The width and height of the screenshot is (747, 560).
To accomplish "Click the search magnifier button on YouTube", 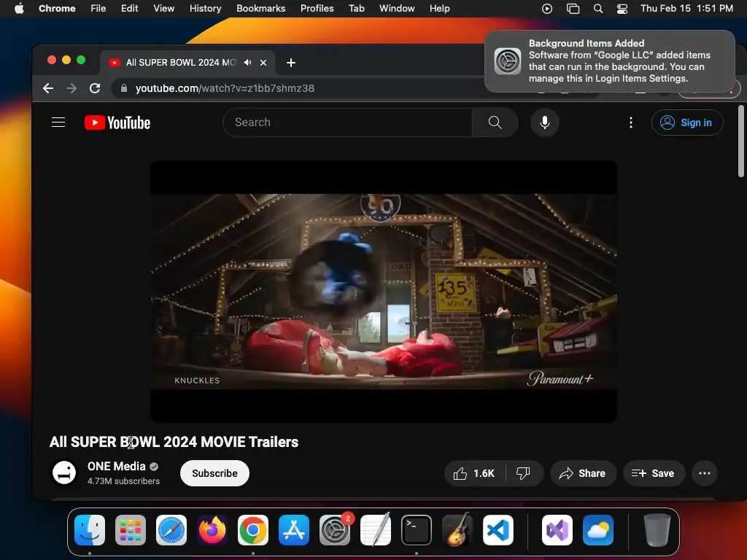I will [495, 122].
